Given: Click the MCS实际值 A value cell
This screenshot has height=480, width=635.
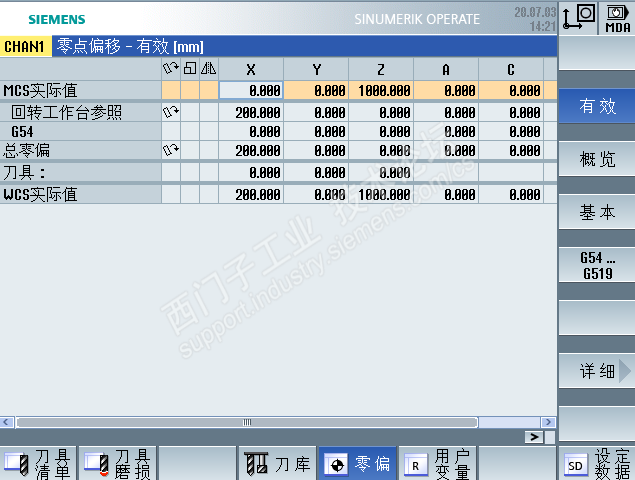Looking at the screenshot, I should [446, 90].
